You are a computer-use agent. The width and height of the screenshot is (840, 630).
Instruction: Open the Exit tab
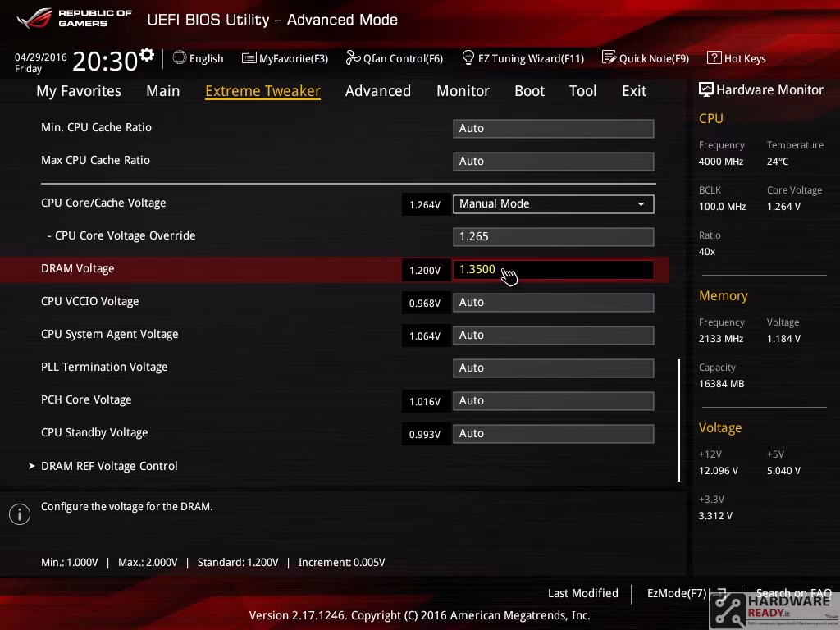click(x=634, y=91)
